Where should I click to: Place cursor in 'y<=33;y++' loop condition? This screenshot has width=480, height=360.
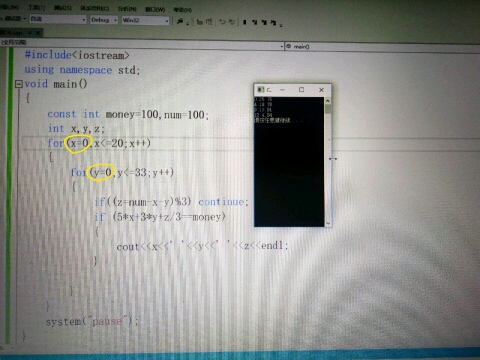click(x=145, y=173)
